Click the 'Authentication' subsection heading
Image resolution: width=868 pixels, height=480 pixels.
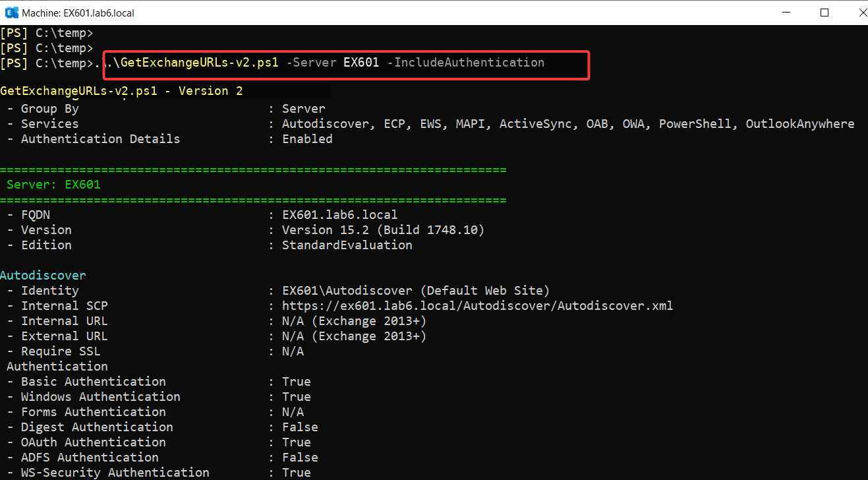click(57, 367)
